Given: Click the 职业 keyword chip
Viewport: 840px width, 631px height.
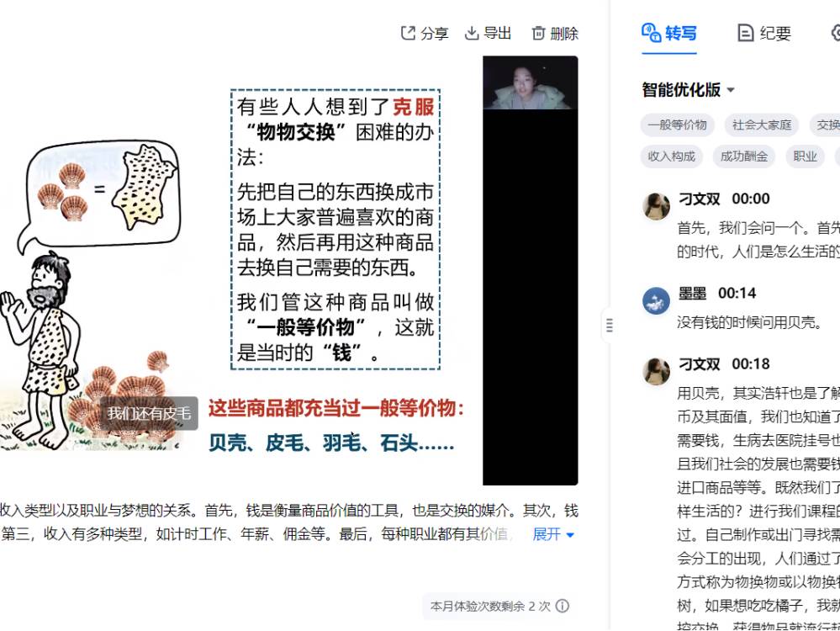Looking at the screenshot, I should click(805, 156).
